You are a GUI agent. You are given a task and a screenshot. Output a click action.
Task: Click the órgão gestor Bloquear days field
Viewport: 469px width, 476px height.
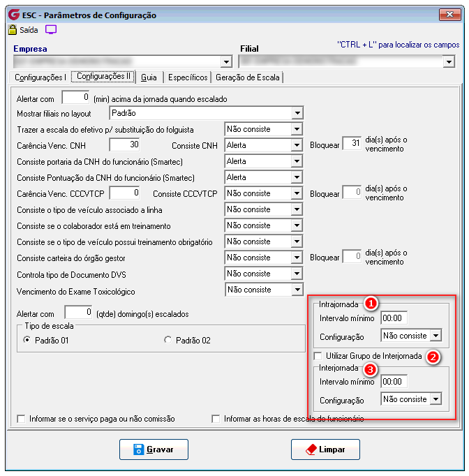coord(352,257)
